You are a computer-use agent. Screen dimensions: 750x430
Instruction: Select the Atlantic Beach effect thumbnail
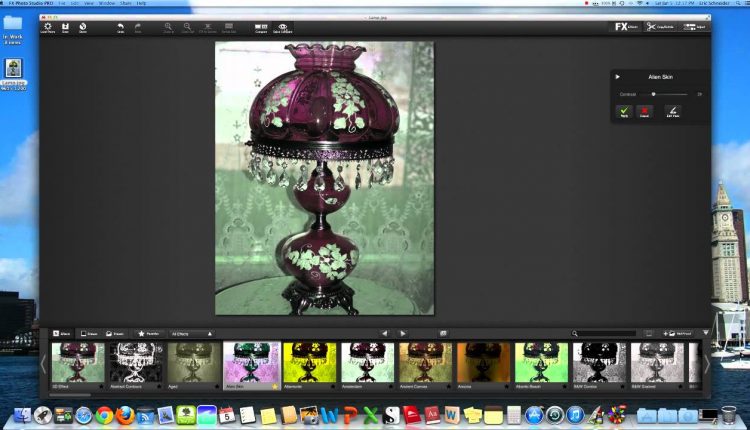[x=541, y=362]
